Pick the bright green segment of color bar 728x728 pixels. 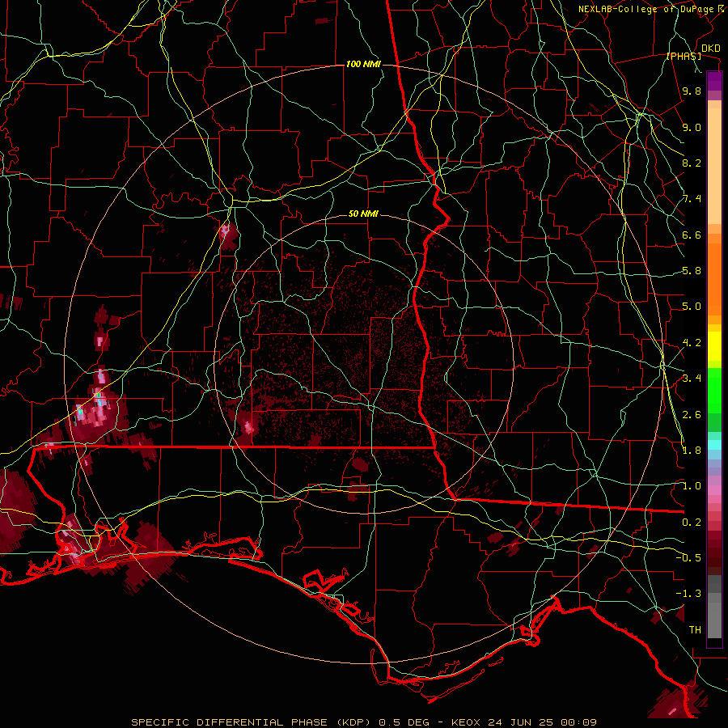coord(714,390)
